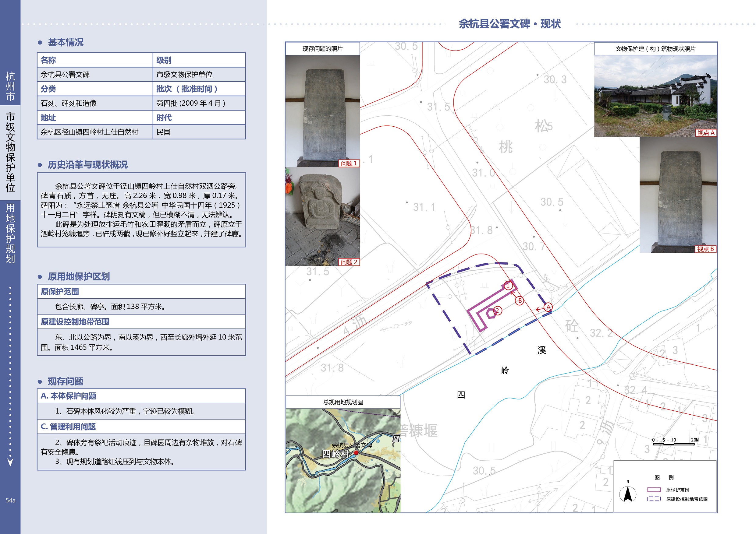Click the circled number 2 marker on map
The width and height of the screenshot is (756, 534).
click(497, 311)
